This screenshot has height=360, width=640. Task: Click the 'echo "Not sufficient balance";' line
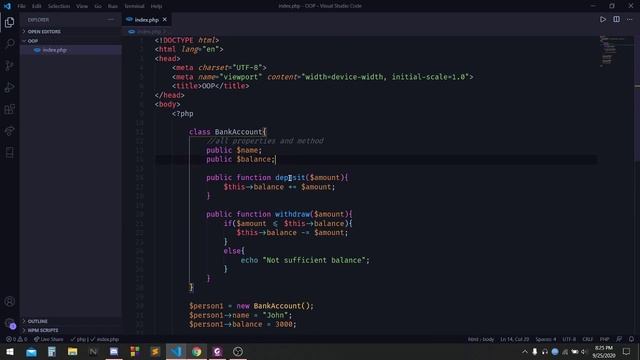click(305, 260)
